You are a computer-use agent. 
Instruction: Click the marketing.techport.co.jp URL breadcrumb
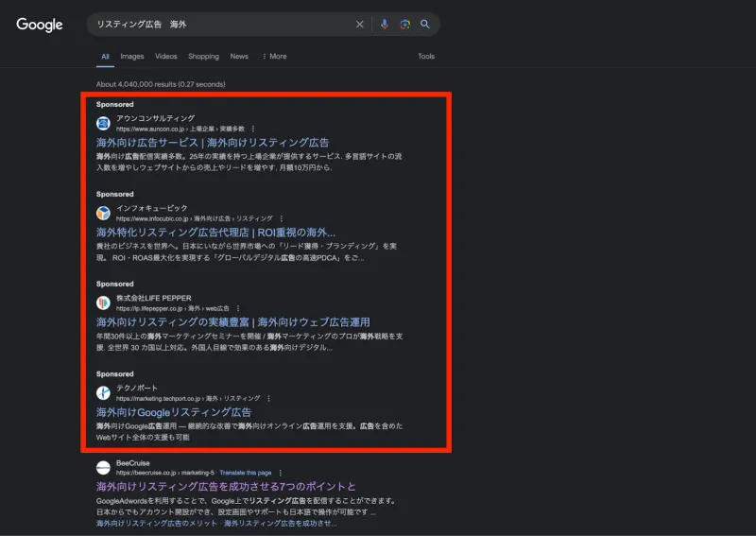pyautogui.click(x=188, y=399)
